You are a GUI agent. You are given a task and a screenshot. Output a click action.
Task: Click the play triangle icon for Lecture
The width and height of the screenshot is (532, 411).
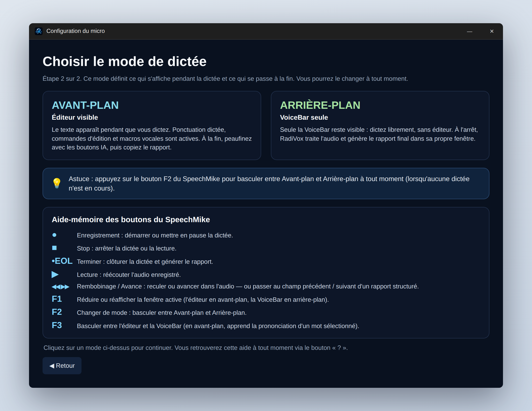[x=55, y=274]
